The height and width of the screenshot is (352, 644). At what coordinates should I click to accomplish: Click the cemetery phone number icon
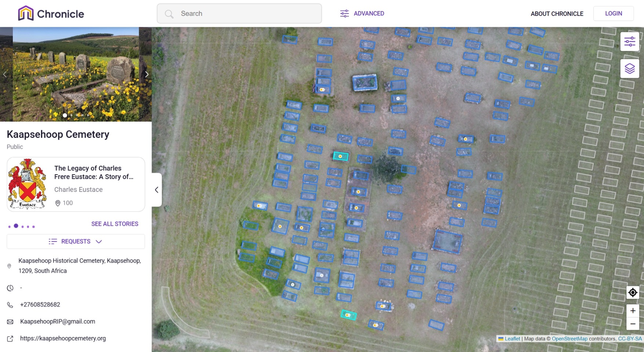pos(10,305)
